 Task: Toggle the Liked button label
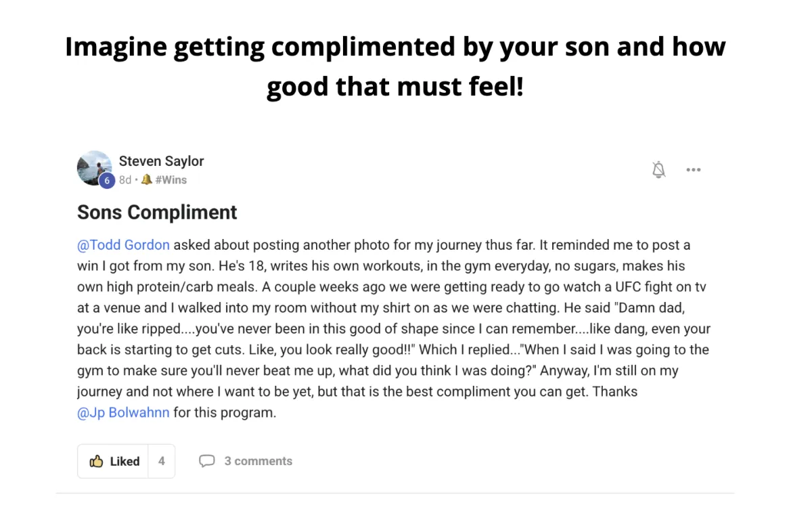125,462
